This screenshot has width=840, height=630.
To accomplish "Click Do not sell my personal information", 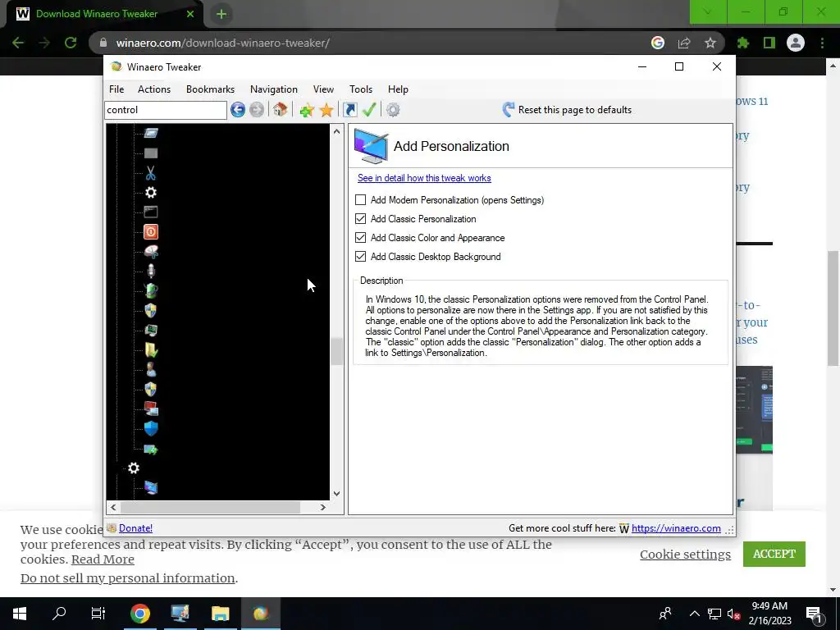I will 127,578.
